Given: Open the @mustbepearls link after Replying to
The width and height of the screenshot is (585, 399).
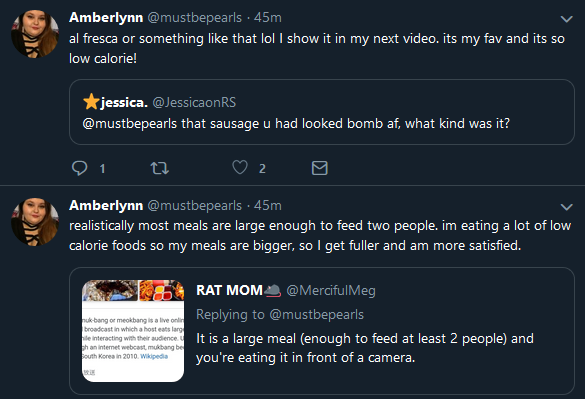Looking at the screenshot, I should (316, 315).
